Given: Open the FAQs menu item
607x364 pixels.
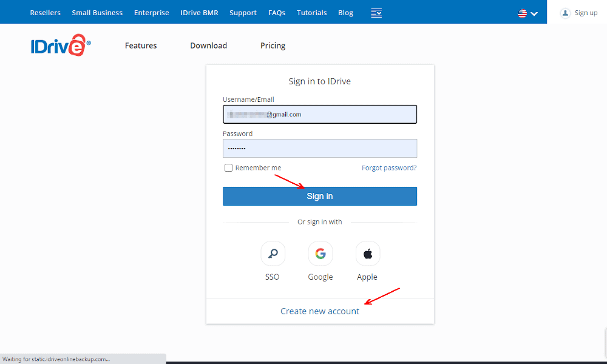Looking at the screenshot, I should click(x=277, y=13).
